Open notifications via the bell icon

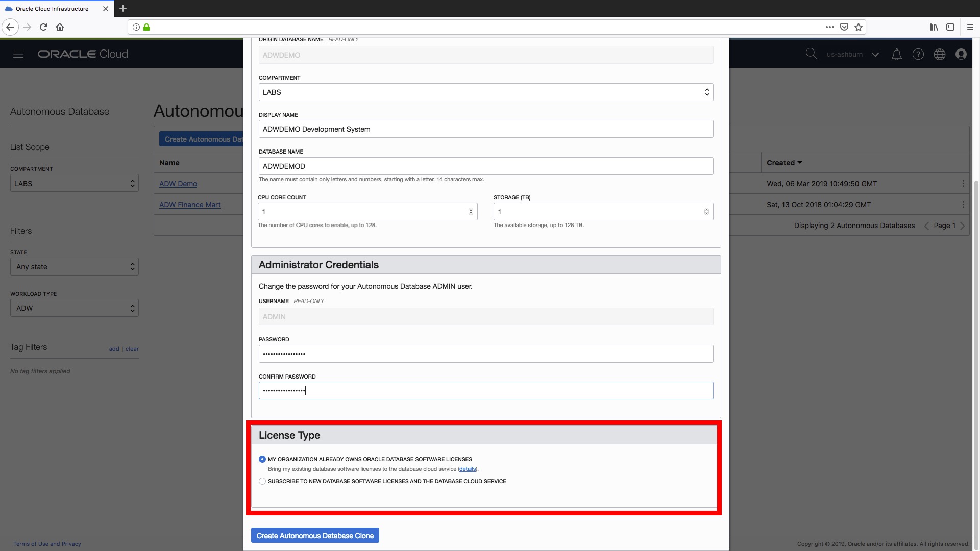[x=897, y=54]
